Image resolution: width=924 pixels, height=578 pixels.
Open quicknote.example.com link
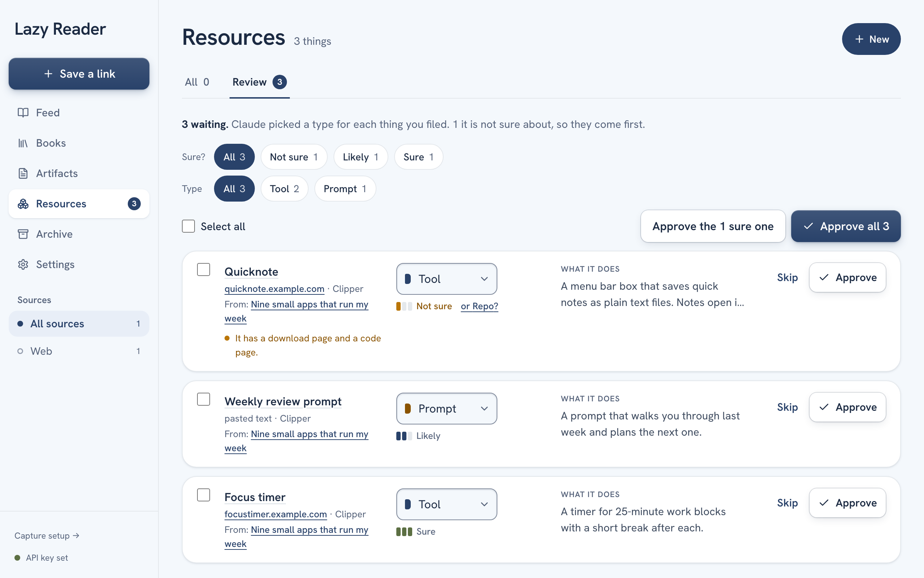[x=274, y=289]
